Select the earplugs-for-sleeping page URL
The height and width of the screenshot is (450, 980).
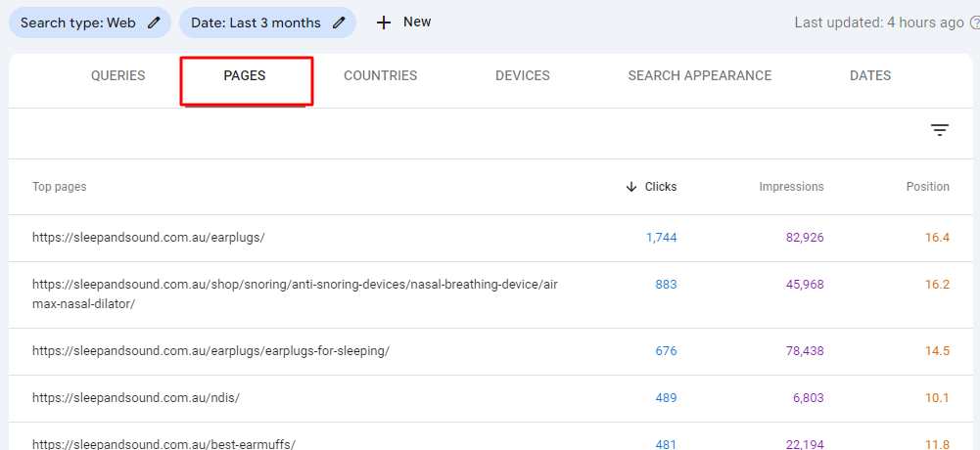pos(210,351)
